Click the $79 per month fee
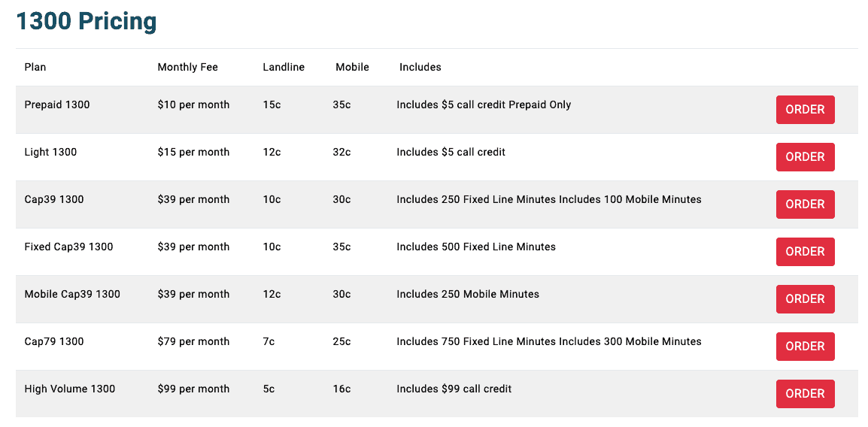868x427 pixels. (x=193, y=341)
